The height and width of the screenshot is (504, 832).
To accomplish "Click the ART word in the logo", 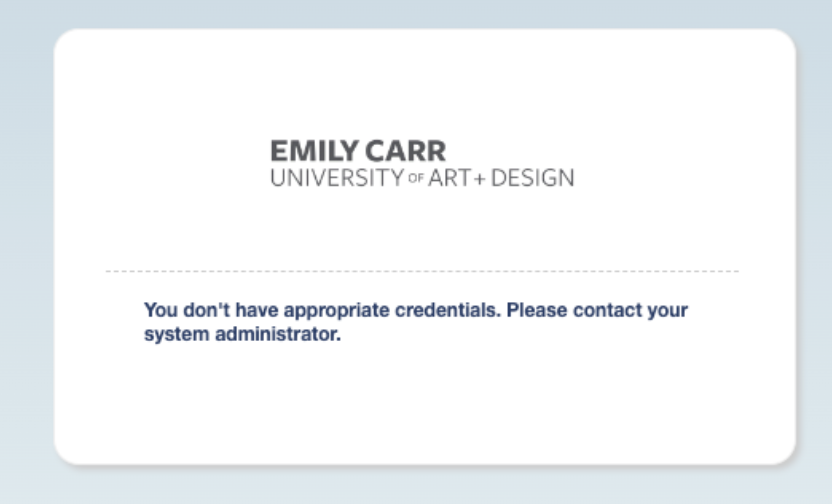I will point(449,178).
